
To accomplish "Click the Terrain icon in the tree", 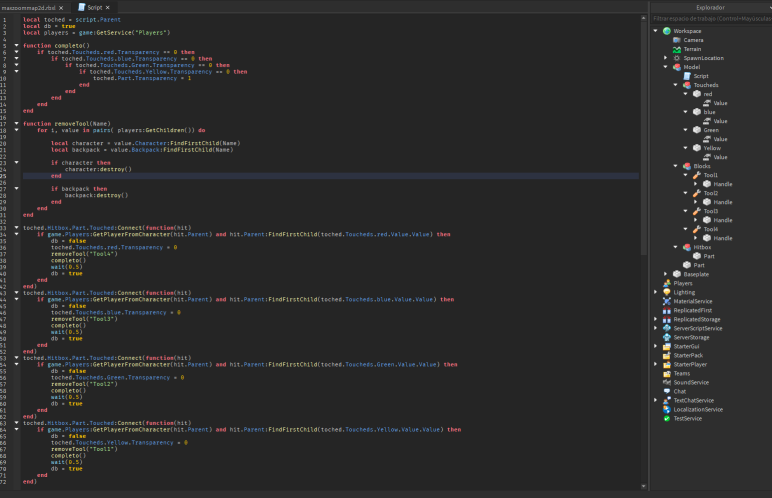I will (677, 49).
